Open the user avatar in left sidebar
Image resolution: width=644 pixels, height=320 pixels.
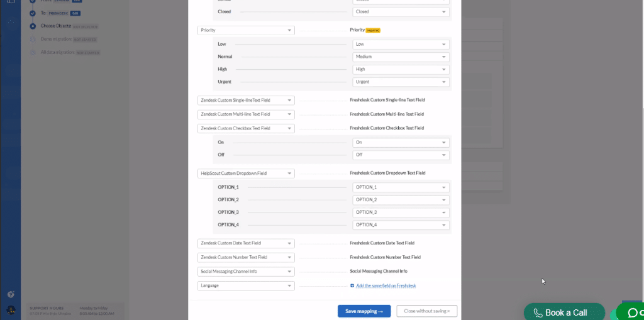[11, 310]
